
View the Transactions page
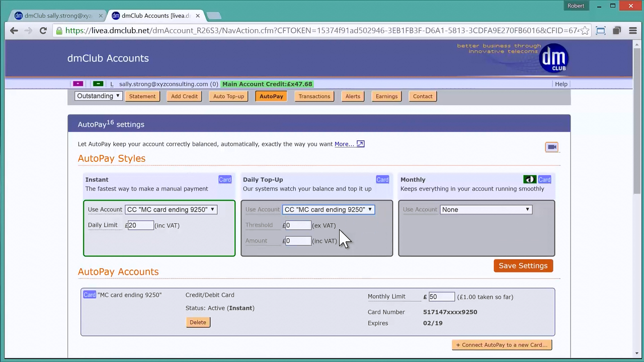tap(314, 97)
